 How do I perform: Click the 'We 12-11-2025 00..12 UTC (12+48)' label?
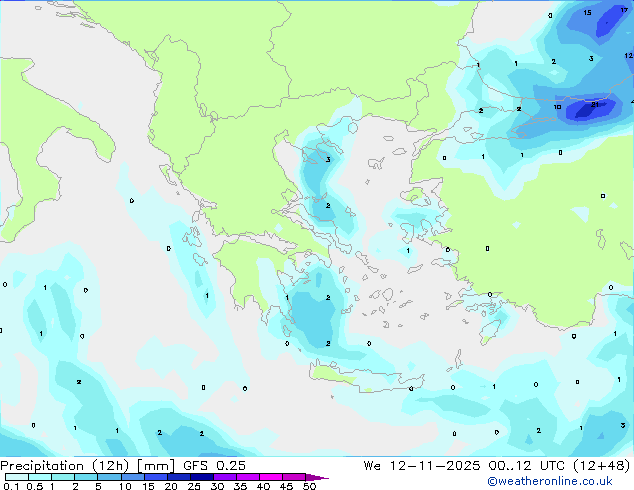(497, 466)
